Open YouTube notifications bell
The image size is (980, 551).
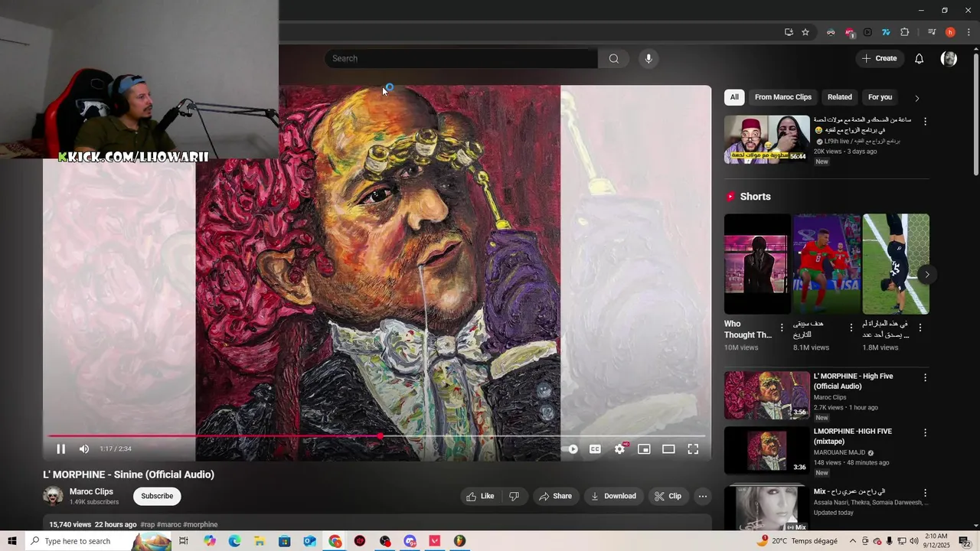pyautogui.click(x=920, y=59)
